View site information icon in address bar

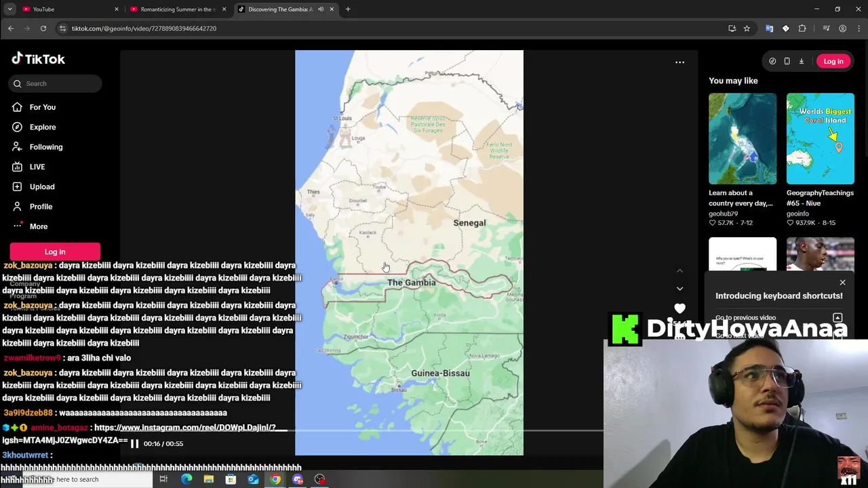click(62, 28)
